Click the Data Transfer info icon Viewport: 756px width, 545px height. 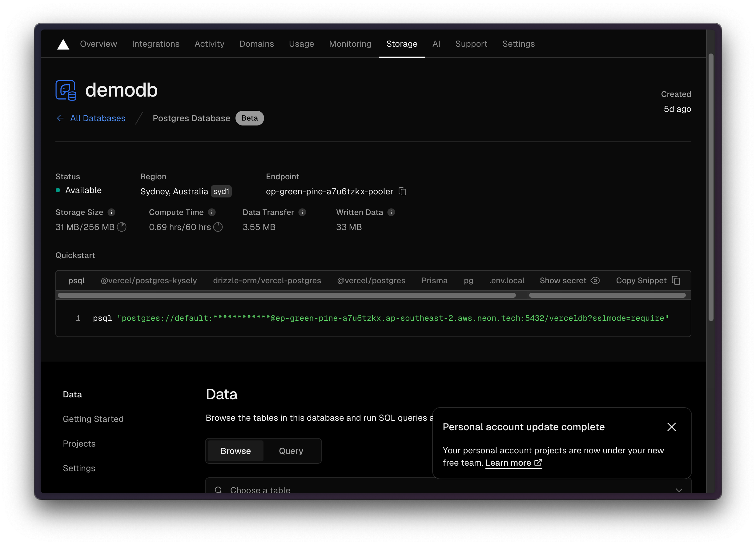pos(302,212)
